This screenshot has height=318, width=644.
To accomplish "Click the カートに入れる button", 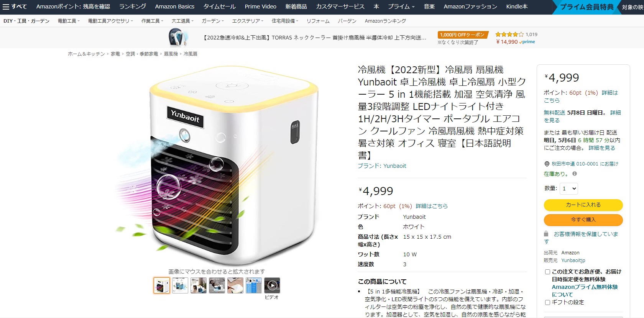I will (583, 205).
